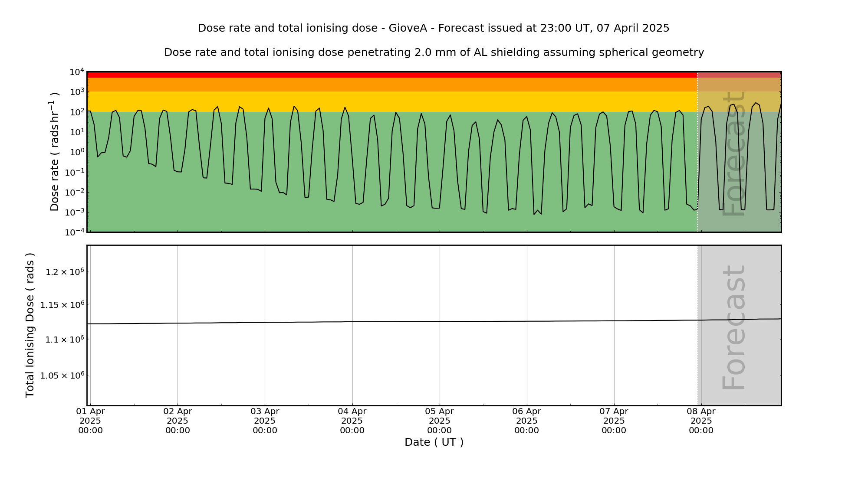Click the main chart title text
The height and width of the screenshot is (477, 868).
tap(434, 28)
